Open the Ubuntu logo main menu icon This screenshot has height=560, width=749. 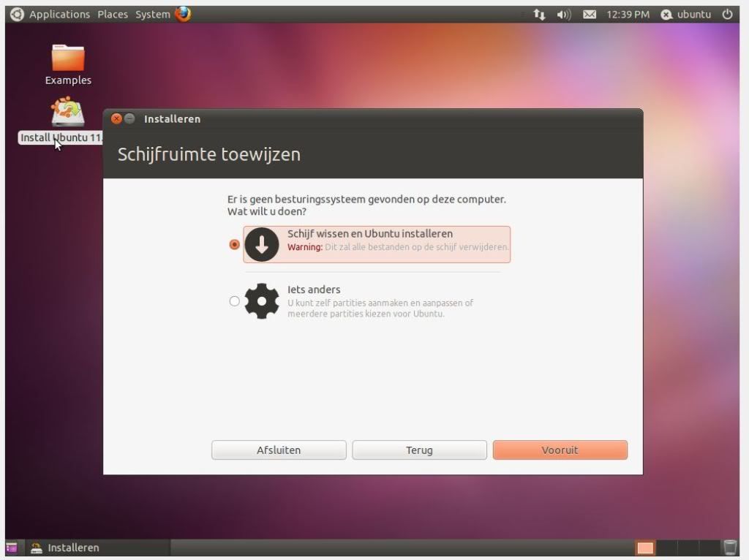[17, 15]
